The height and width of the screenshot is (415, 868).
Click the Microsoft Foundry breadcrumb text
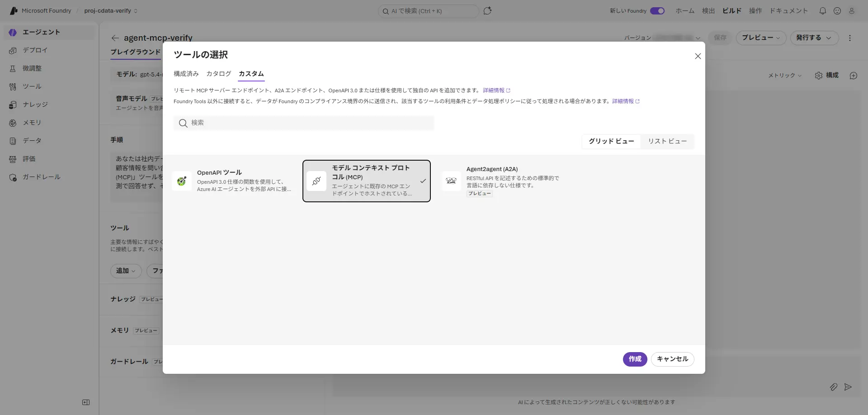47,11
